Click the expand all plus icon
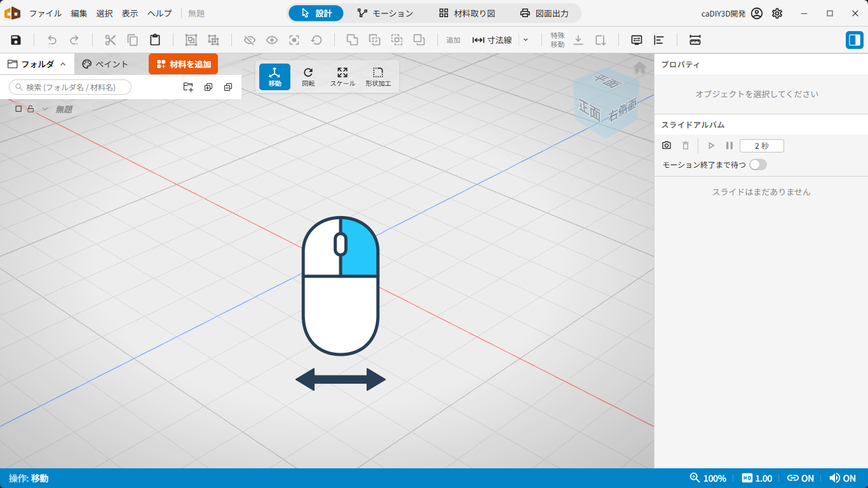This screenshot has height=488, width=868. point(208,87)
